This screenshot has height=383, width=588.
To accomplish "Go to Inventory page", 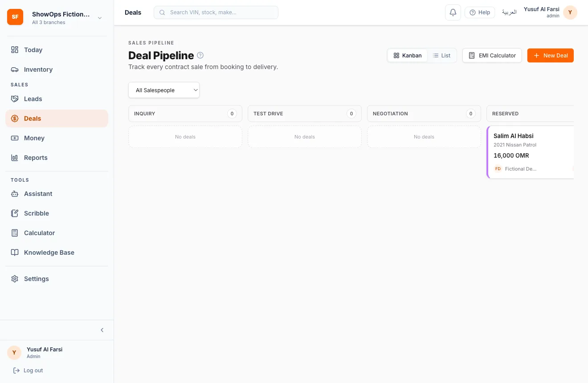I will point(57,69).
